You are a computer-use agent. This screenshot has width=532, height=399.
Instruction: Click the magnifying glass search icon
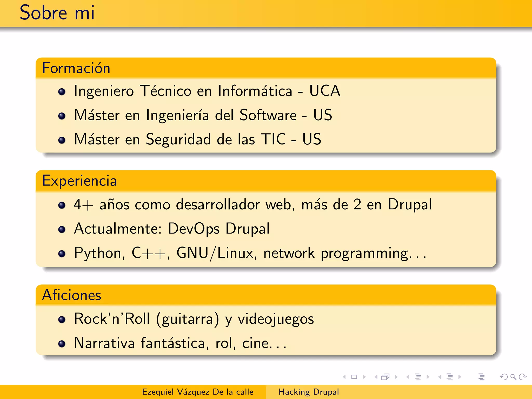513,377
